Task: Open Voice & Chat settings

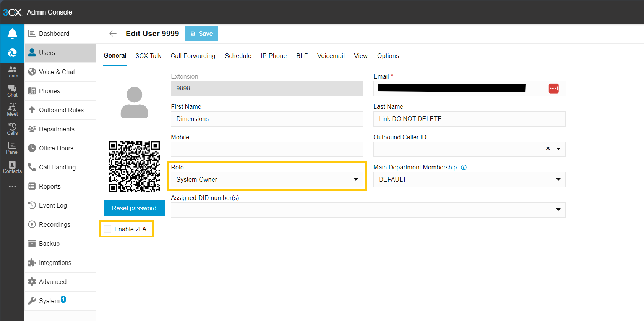Action: 60,72
